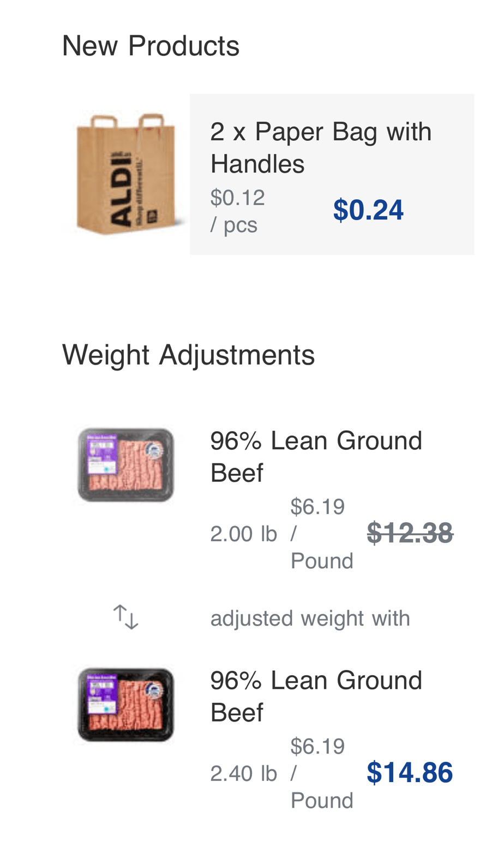Open the "2 x Paper Bag with Handles" title

point(321,147)
